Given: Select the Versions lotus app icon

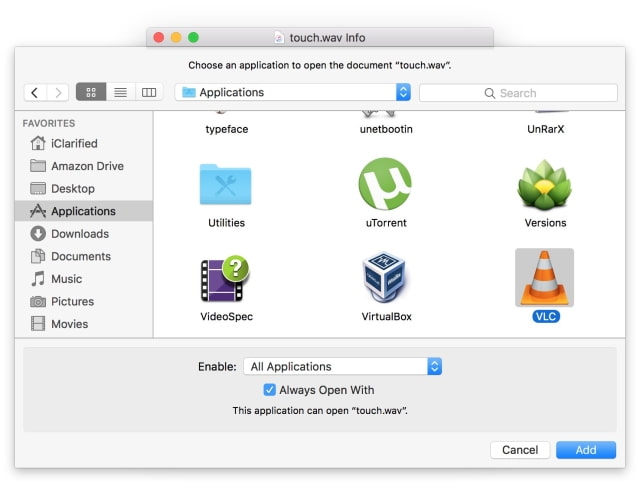Looking at the screenshot, I should coord(544,185).
